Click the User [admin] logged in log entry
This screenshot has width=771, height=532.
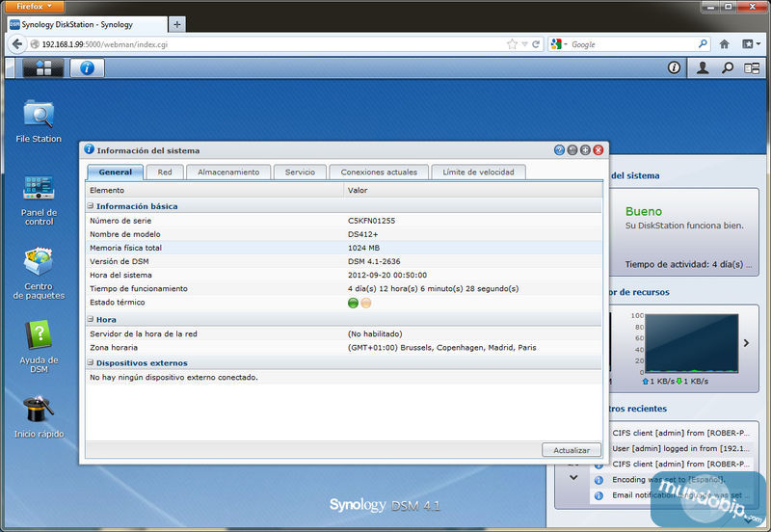(x=680, y=448)
